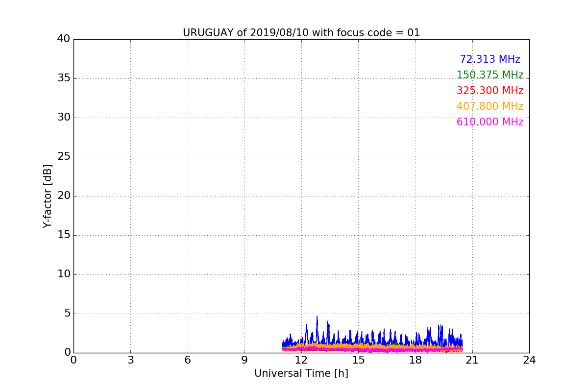The width and height of the screenshot is (588, 392).
Task: Select the 610.000 MHz legend label
Action: [x=490, y=122]
